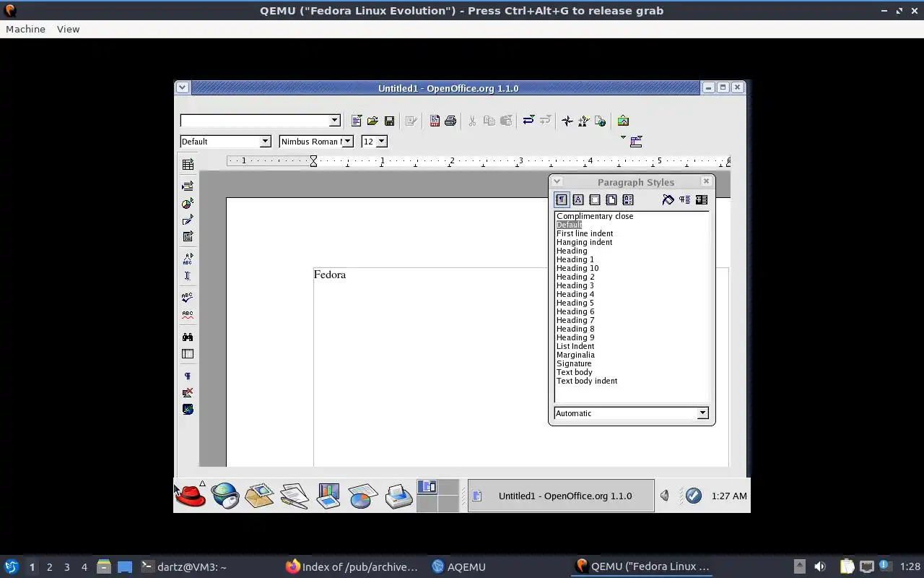Switch to AQEMU in host taskbar
924x578 pixels.
pos(459,567)
